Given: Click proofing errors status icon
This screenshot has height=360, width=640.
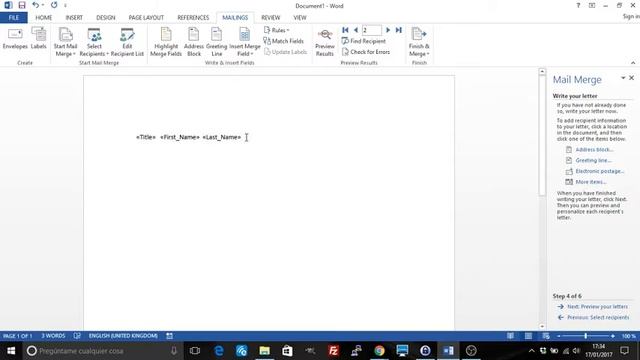Looking at the screenshot, I should (77, 336).
